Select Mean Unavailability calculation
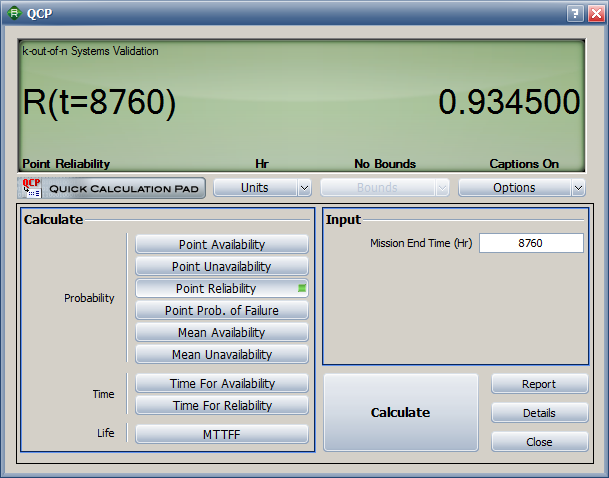609x478 pixels. [222, 354]
